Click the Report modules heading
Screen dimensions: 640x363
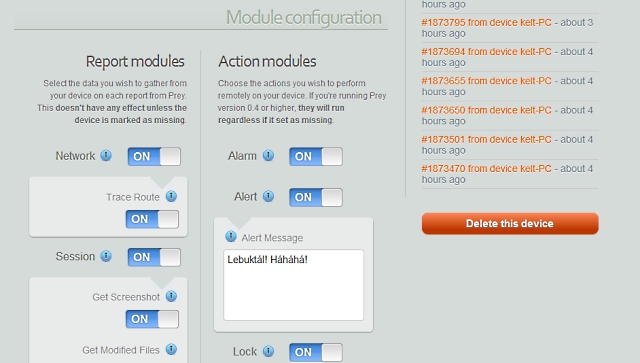click(135, 62)
